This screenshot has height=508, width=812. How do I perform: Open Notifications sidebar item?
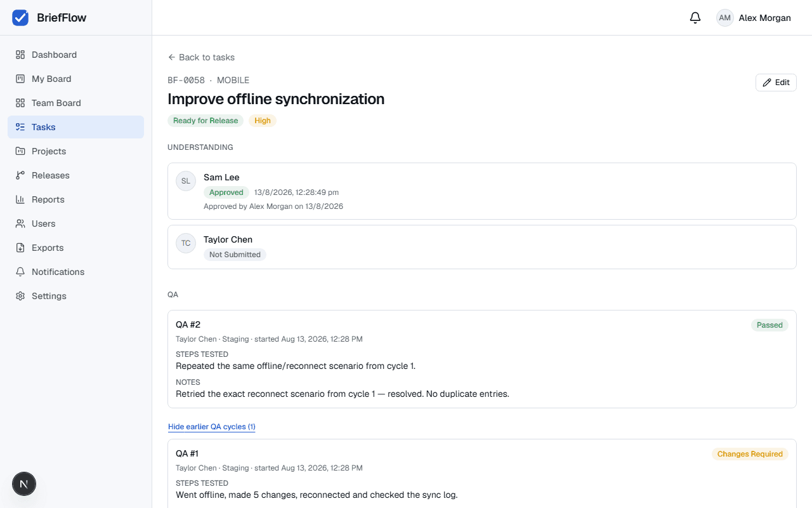tap(76, 272)
